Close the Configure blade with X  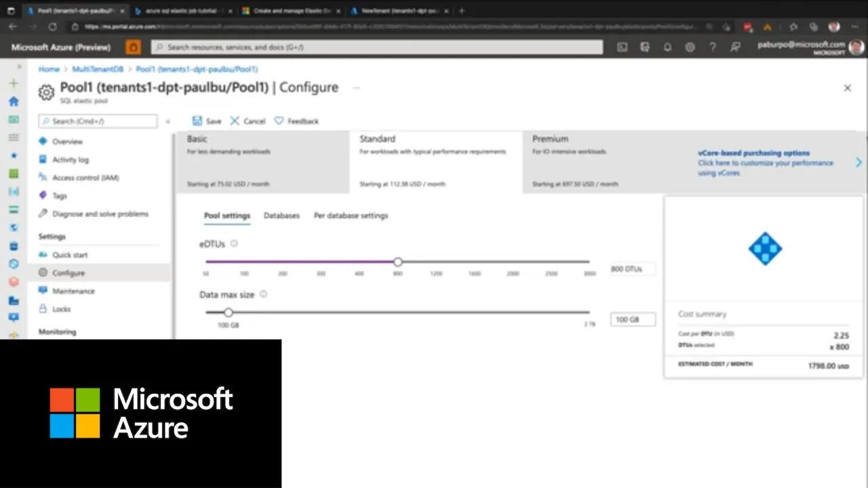pyautogui.click(x=847, y=88)
